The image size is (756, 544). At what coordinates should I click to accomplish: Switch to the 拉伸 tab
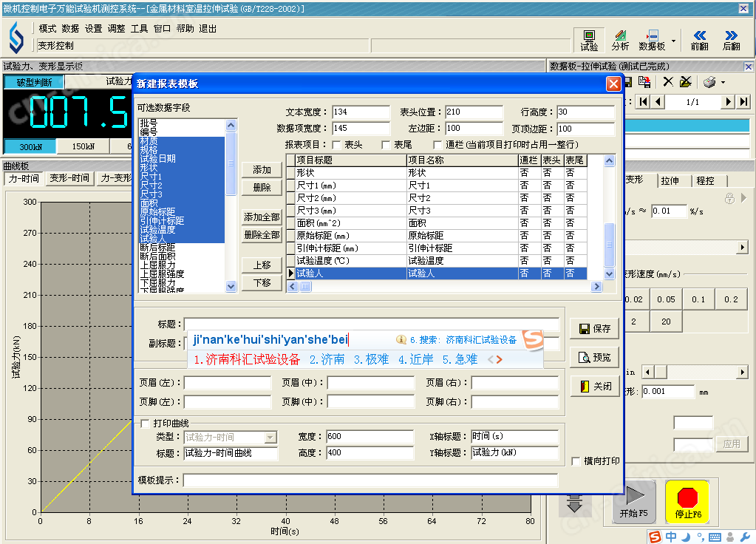670,180
